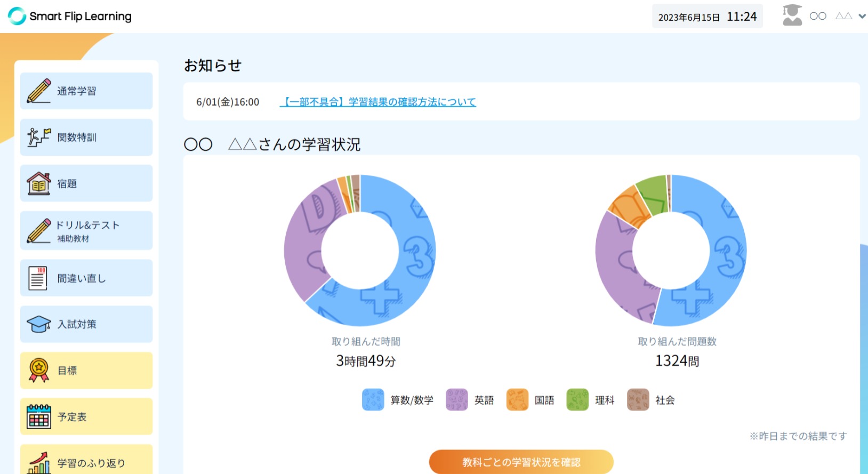Click the user avatar icon in header
Image resolution: width=868 pixels, height=474 pixels.
792,15
